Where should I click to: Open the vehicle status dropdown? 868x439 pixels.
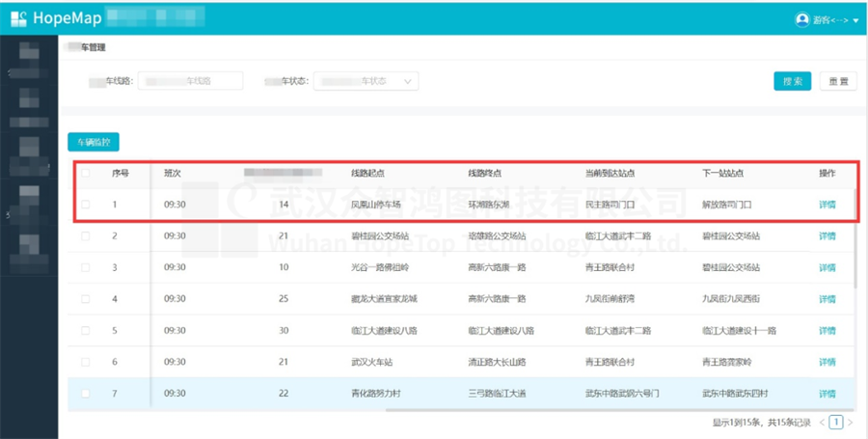click(366, 81)
